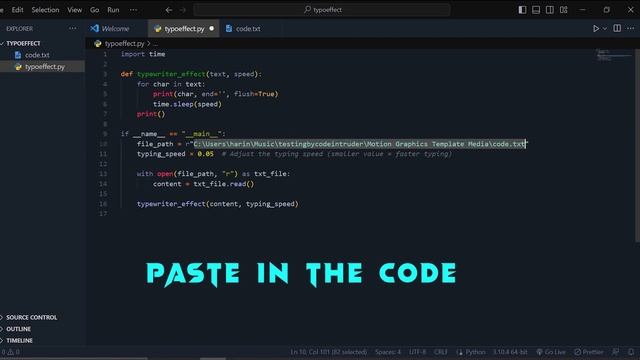Click the breadcrumb ellipsis symbol segment
This screenshot has height=360, width=640.
[156, 43]
